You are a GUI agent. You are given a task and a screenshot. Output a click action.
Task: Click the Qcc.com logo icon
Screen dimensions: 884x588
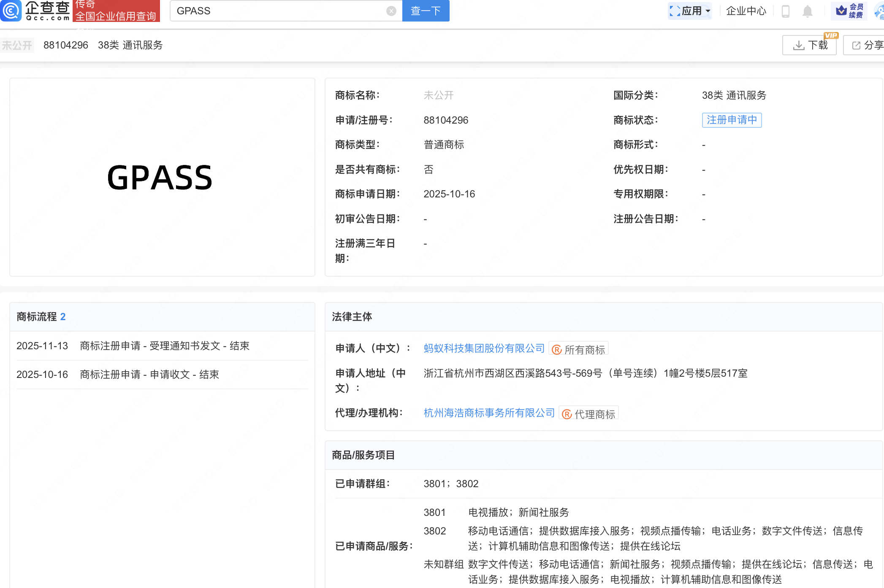click(x=11, y=11)
